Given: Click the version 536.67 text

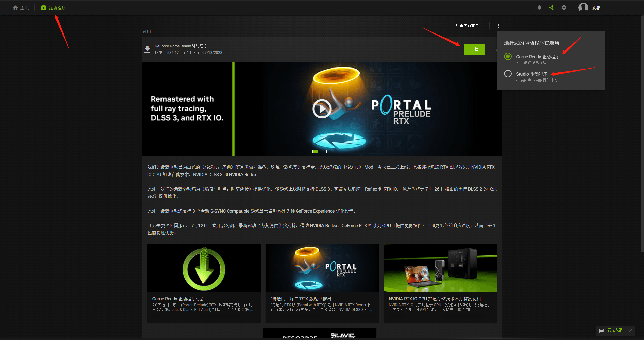Looking at the screenshot, I should coord(173,53).
